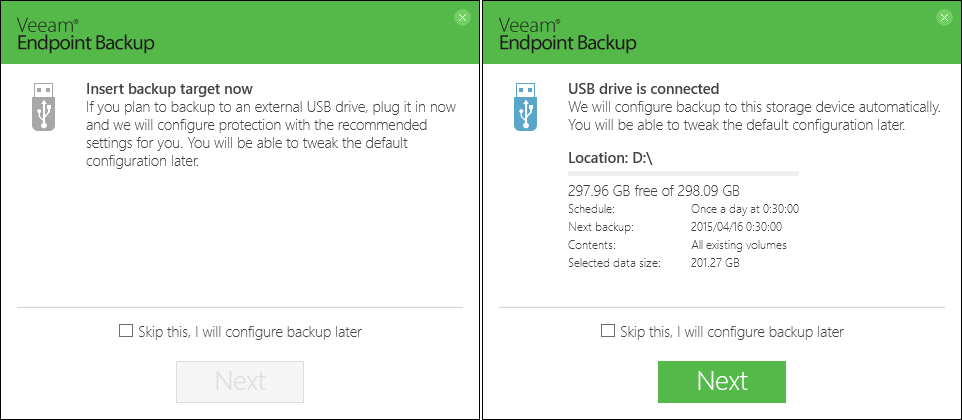The height and width of the screenshot is (420, 962).
Task: Click the 'Selected data size:' label
Action: pyautogui.click(x=614, y=264)
